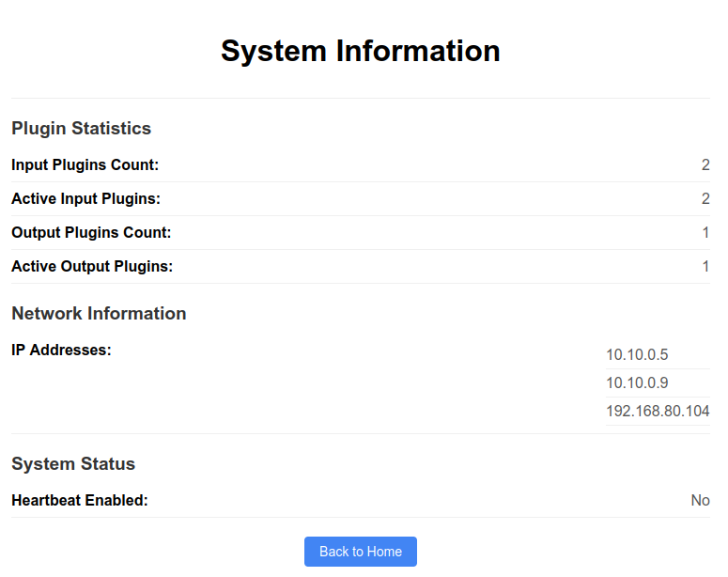The height and width of the screenshot is (577, 728).
Task: Click the Heartbeat Enabled label
Action: (x=80, y=500)
